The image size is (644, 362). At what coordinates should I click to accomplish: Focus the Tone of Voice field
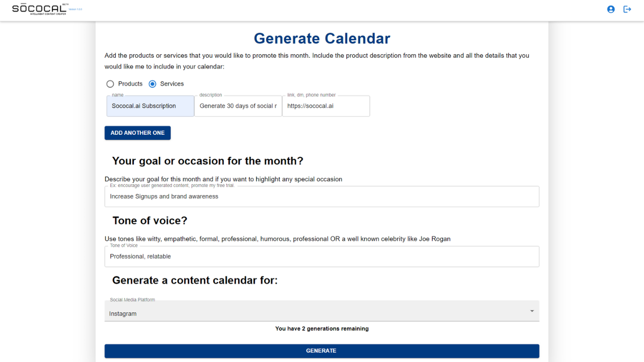[321, 256]
